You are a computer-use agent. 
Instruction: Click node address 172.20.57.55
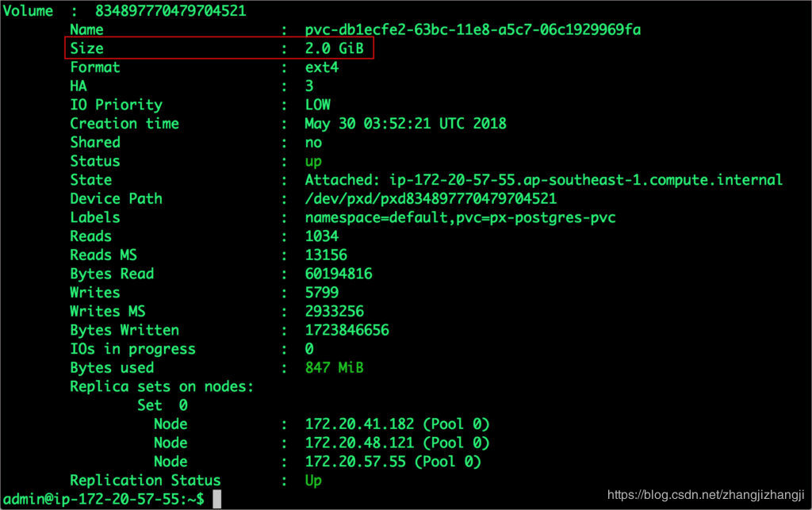click(x=355, y=462)
